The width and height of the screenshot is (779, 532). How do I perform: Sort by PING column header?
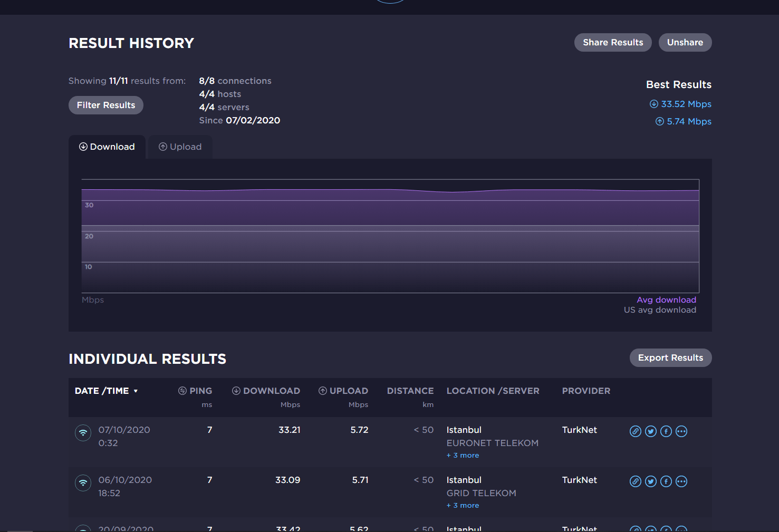pos(195,391)
